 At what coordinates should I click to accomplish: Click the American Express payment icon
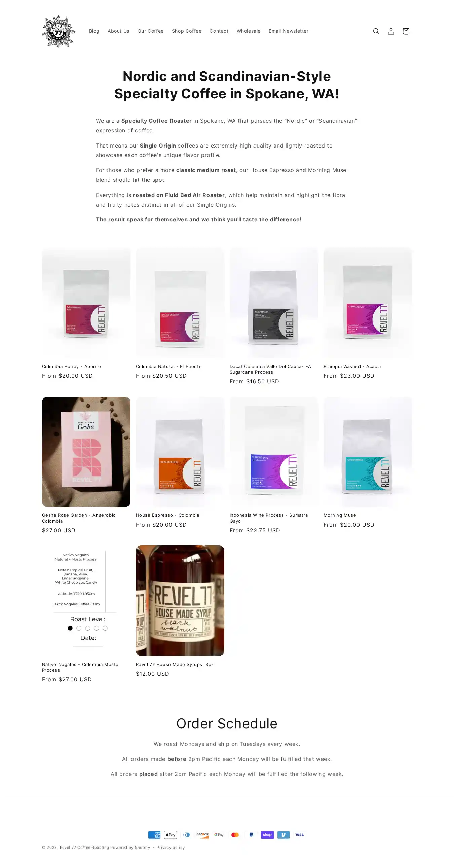click(154, 835)
